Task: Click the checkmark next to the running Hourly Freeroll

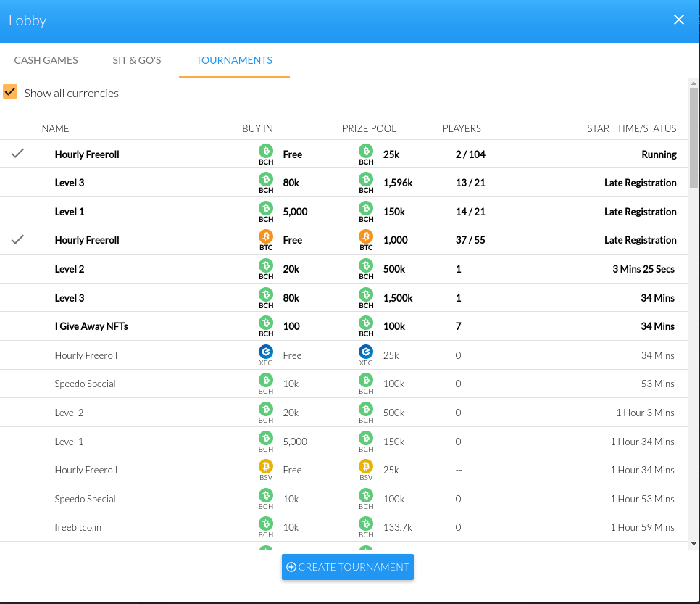Action: [x=17, y=153]
